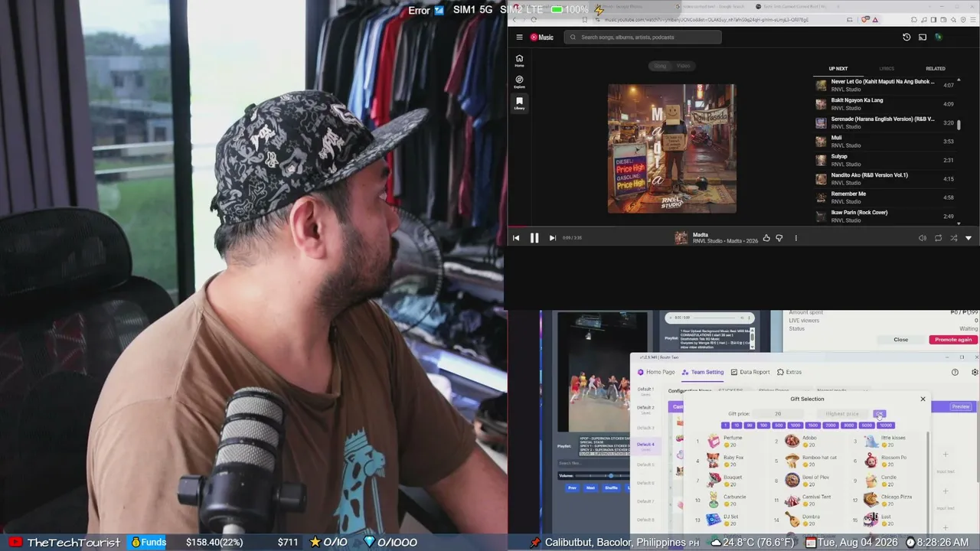Select the Baby Fox gift
The image size is (980, 551).
(724, 461)
